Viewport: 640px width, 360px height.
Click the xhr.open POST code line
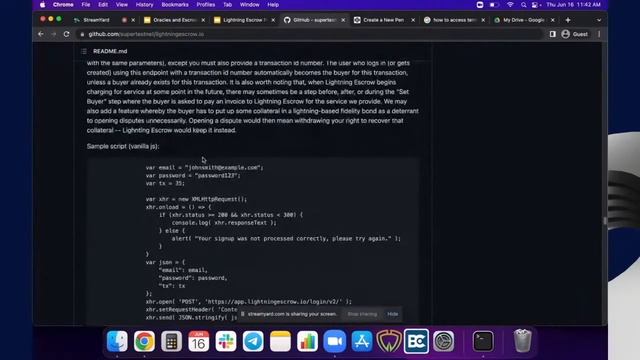click(x=249, y=302)
